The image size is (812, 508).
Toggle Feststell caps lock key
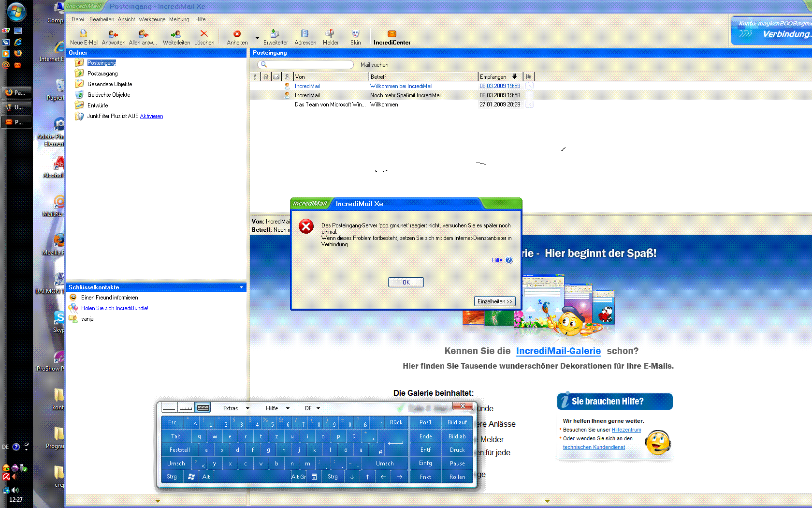pos(179,450)
